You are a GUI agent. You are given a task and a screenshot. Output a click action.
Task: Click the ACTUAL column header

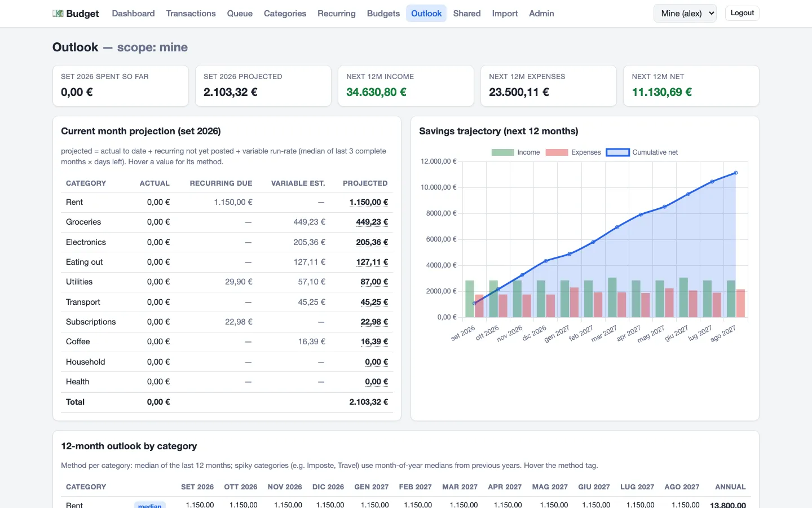155,183
